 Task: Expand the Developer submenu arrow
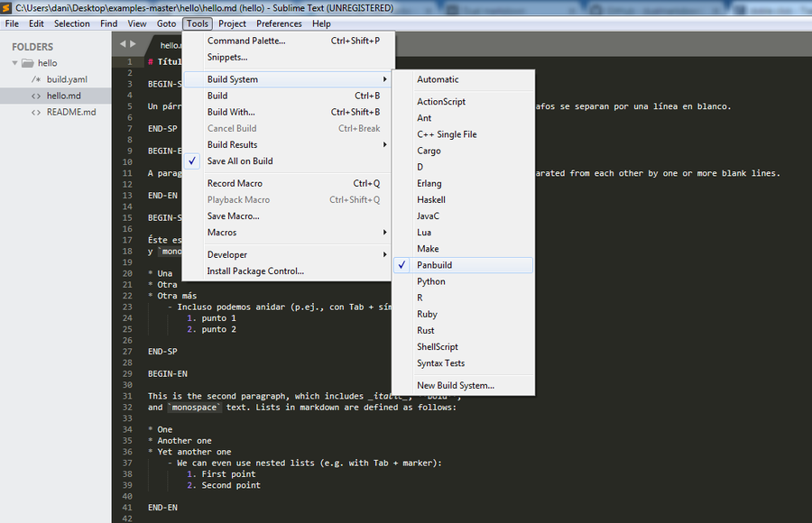point(384,255)
